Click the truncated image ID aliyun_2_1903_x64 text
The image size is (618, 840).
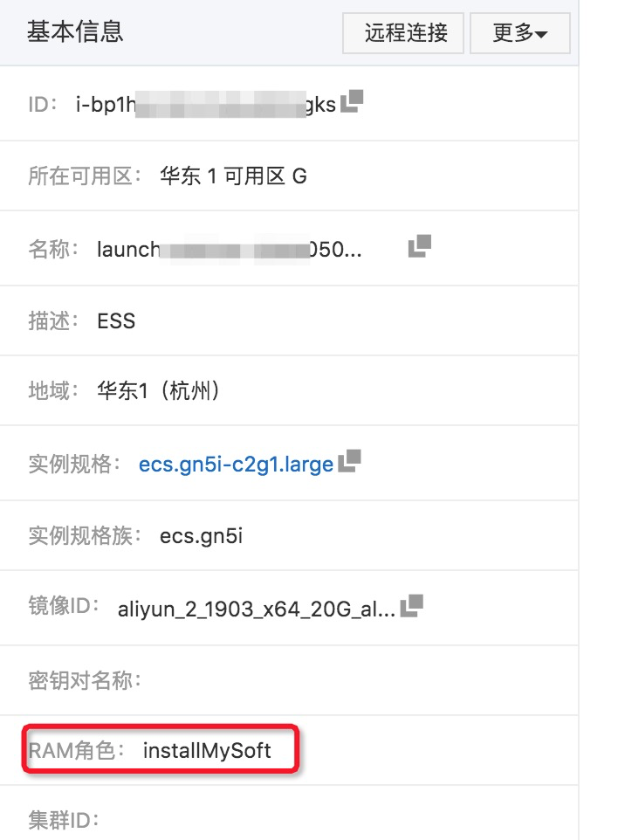pos(257,609)
